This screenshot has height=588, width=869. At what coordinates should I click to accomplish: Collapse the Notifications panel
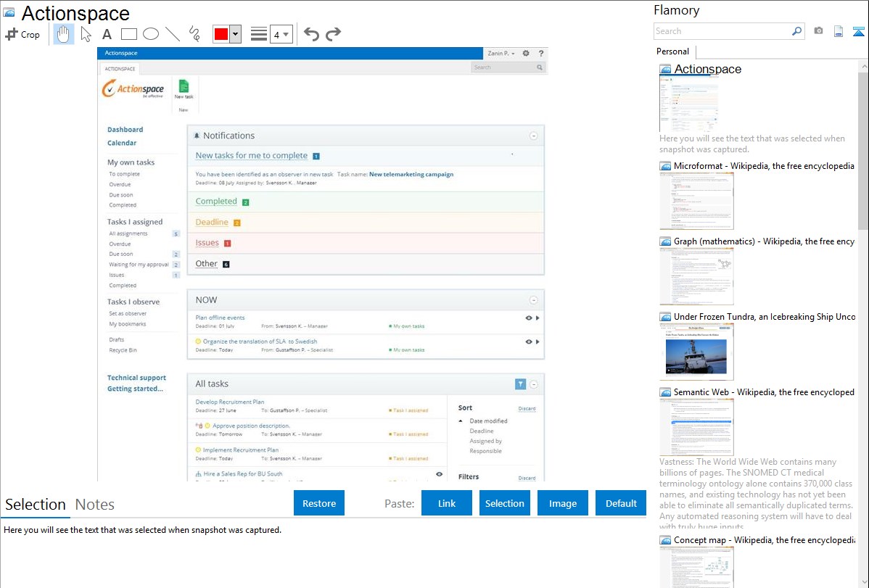[534, 136]
